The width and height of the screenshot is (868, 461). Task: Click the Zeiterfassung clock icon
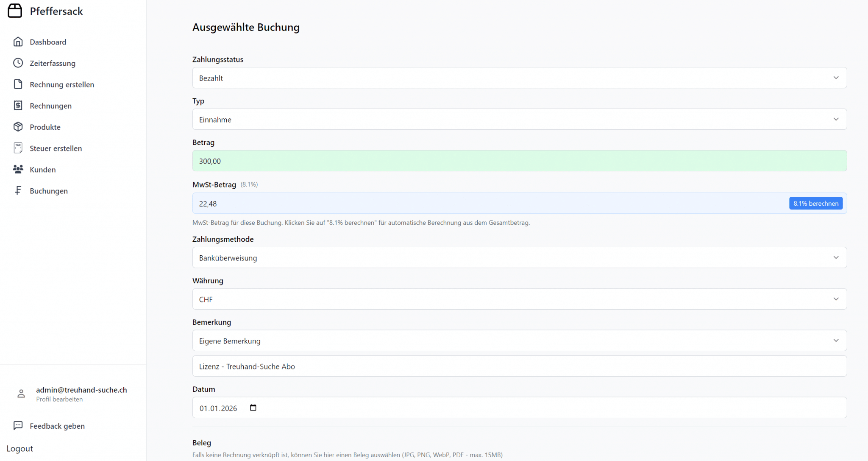(x=18, y=63)
